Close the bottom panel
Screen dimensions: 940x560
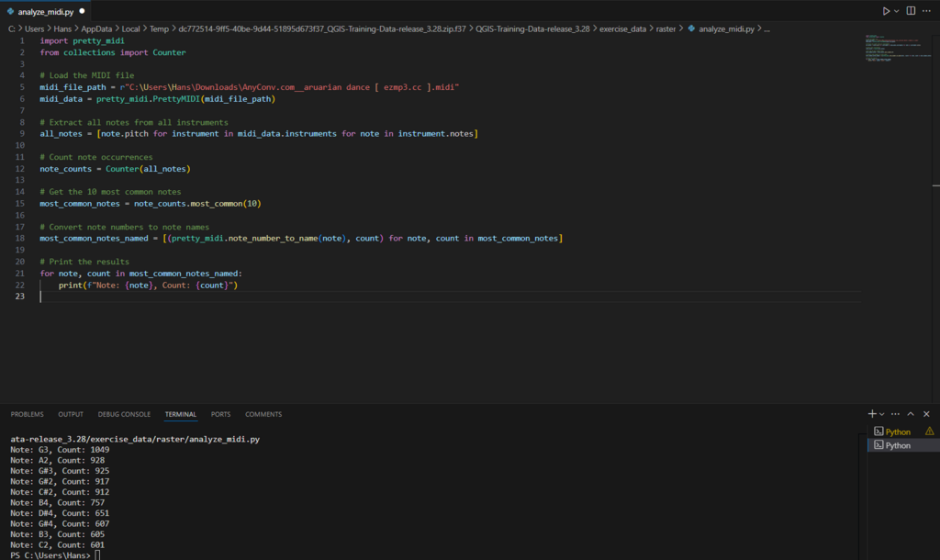tap(926, 414)
